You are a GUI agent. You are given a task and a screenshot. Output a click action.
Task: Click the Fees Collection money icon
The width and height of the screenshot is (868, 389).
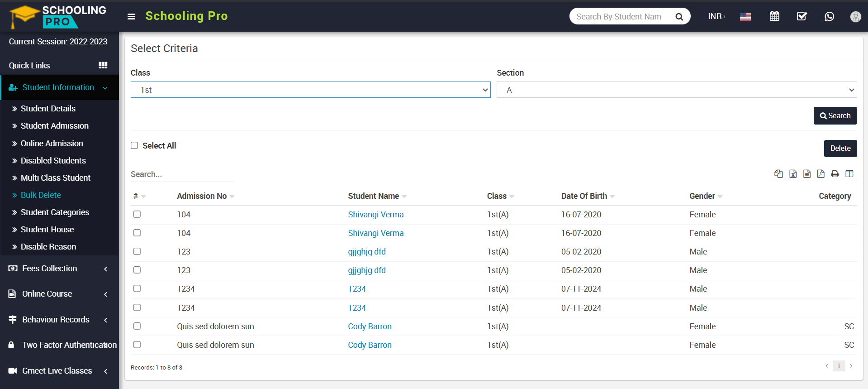(13, 269)
